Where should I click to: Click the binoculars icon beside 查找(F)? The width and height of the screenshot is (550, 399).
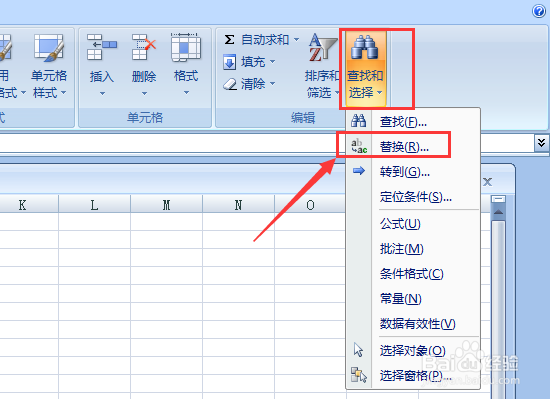pyautogui.click(x=358, y=121)
